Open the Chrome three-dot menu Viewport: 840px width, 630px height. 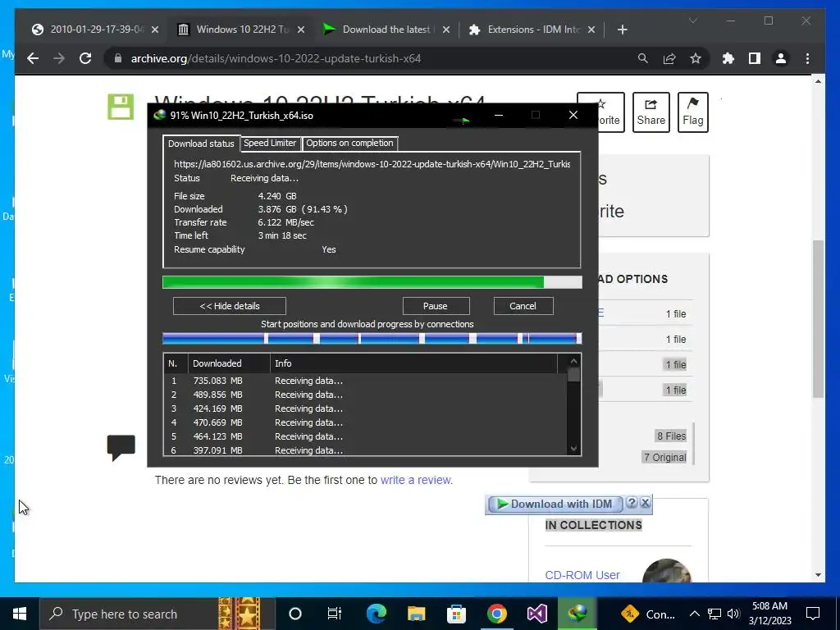pyautogui.click(x=807, y=58)
